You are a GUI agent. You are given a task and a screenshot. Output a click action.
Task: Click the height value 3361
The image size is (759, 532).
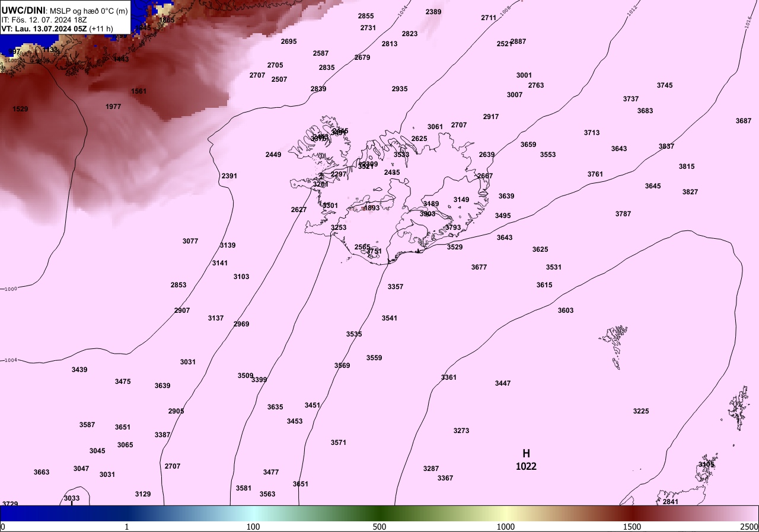(449, 377)
